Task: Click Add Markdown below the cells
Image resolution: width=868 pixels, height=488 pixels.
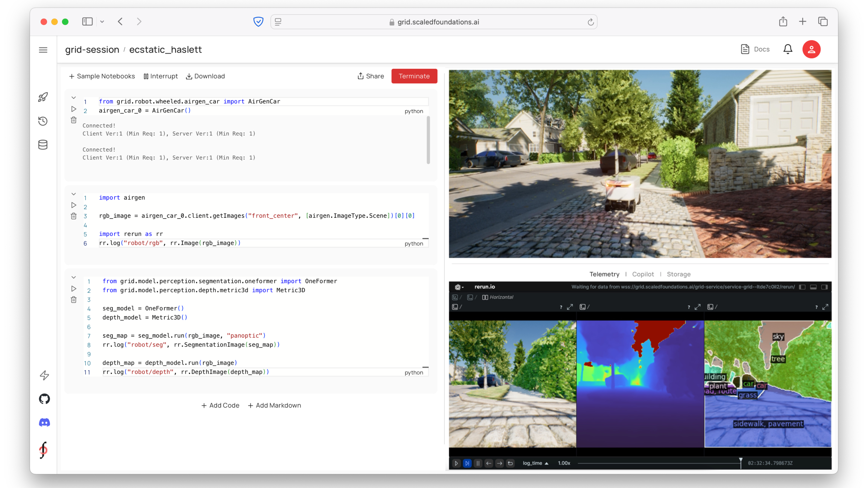Action: (x=274, y=405)
